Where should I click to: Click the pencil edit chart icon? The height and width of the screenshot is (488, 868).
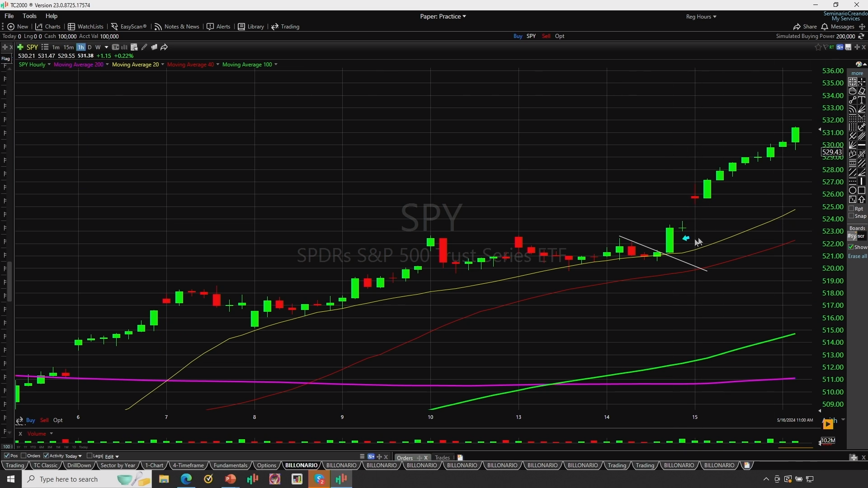(144, 47)
